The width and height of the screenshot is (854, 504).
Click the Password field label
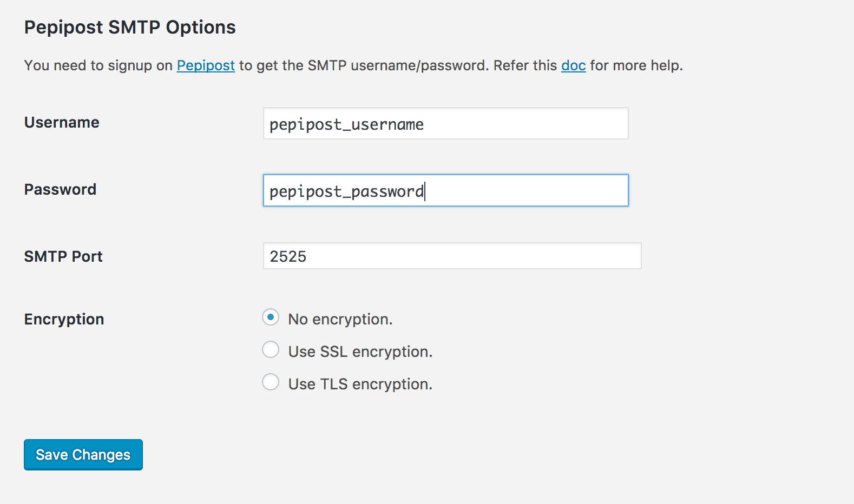tap(60, 190)
